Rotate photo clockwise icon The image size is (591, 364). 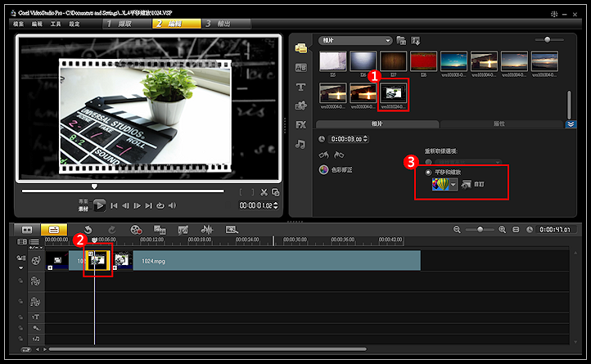click(x=339, y=155)
